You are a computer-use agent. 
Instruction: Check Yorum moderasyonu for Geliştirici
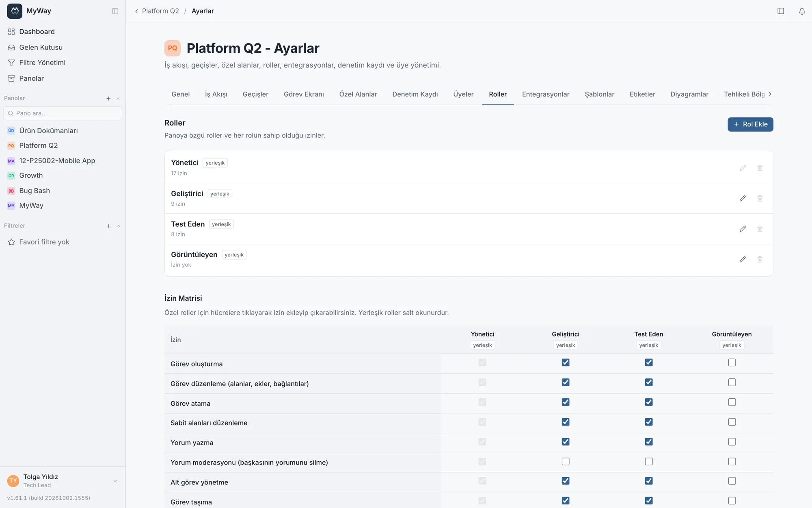coord(566,462)
